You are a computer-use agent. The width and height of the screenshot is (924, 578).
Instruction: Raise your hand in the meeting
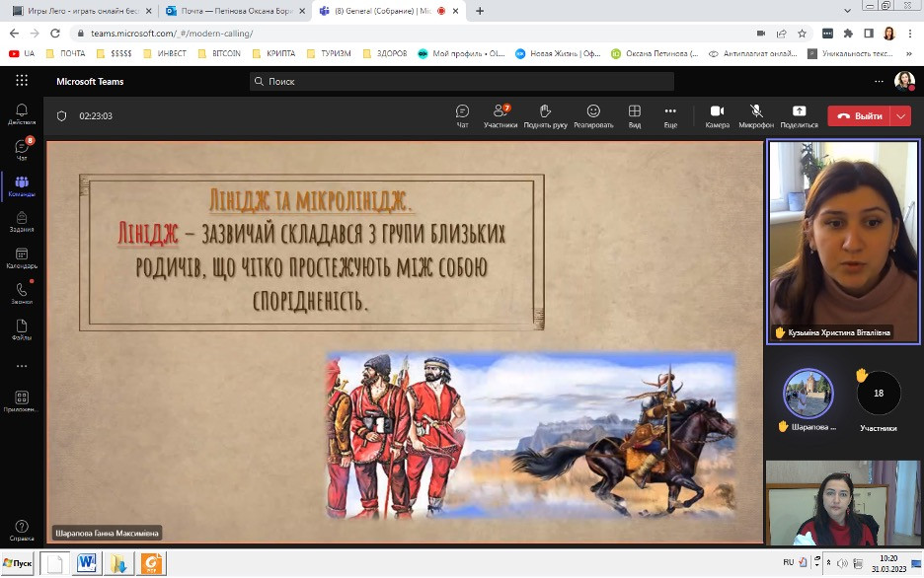(x=545, y=115)
